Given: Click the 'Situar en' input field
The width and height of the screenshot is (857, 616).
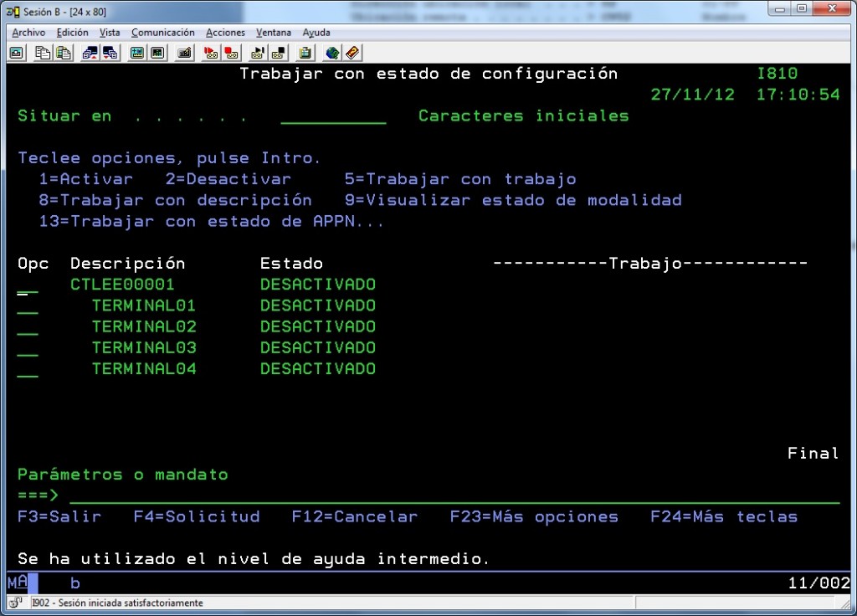Looking at the screenshot, I should point(333,116).
